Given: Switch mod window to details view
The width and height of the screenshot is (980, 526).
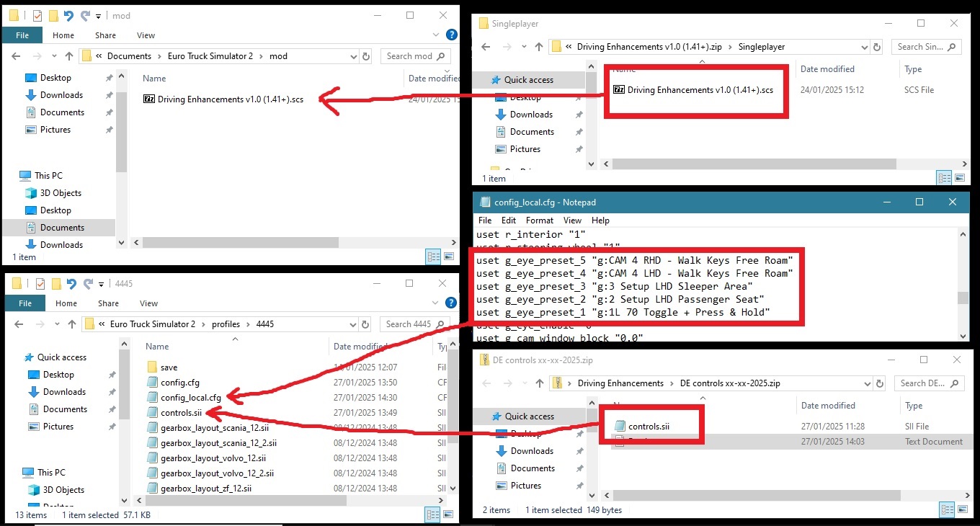Looking at the screenshot, I should (433, 256).
